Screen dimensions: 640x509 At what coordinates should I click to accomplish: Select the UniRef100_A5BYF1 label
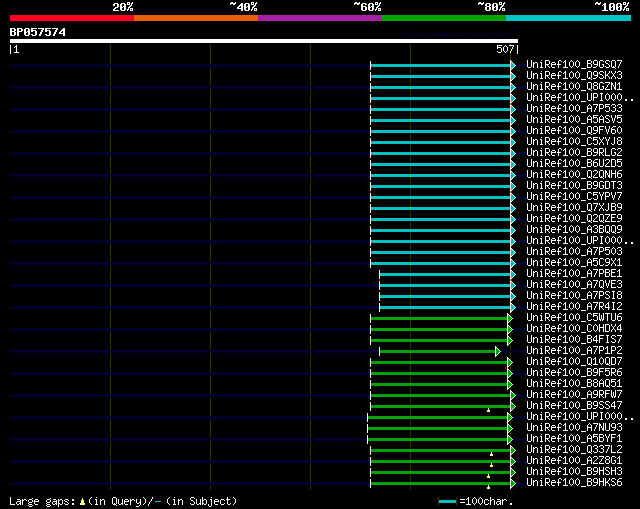pos(574,439)
